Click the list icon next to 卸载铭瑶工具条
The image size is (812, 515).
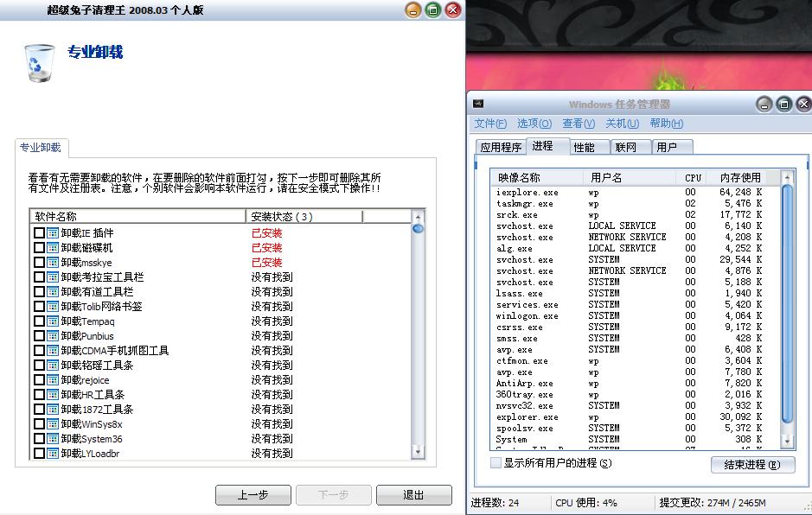(52, 366)
